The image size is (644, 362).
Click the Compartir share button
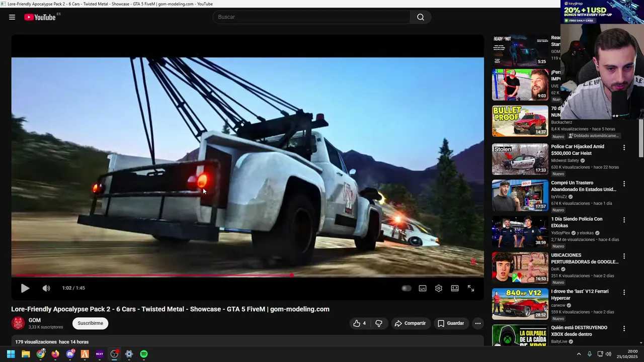coord(410,323)
